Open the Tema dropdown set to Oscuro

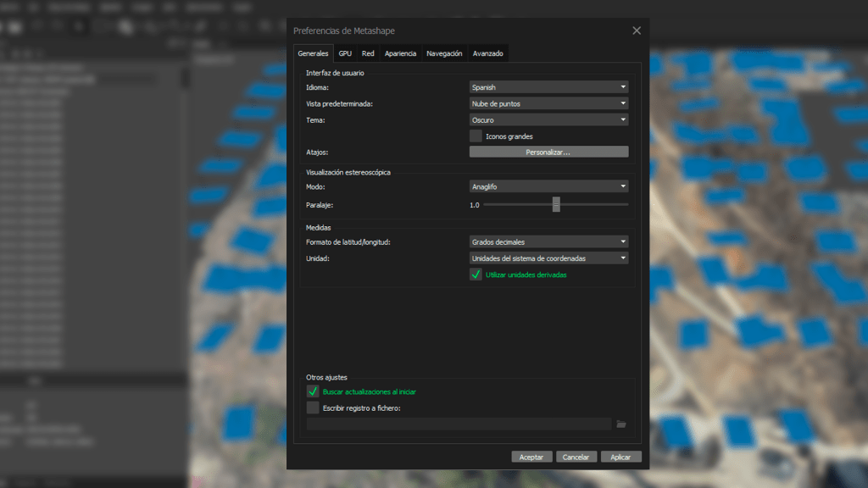point(548,120)
